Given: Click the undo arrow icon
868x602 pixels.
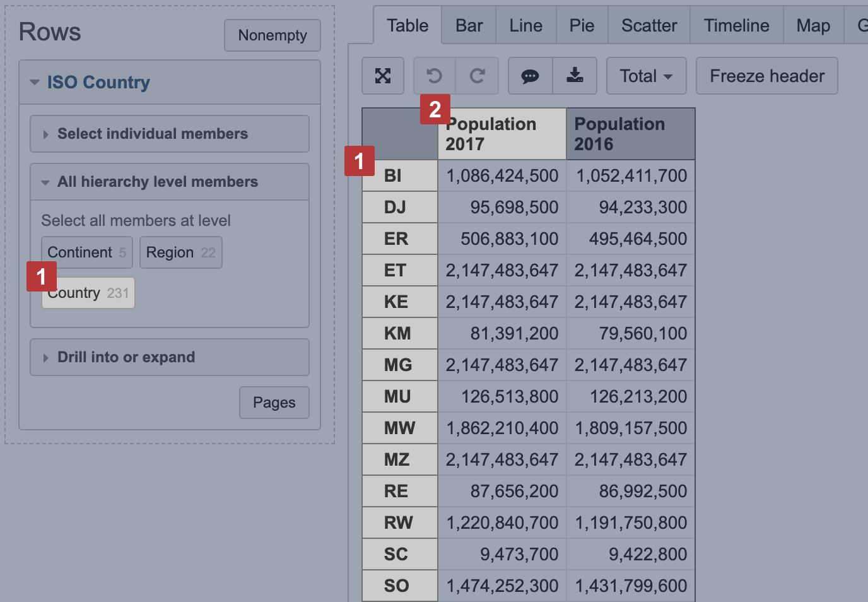Looking at the screenshot, I should click(434, 76).
